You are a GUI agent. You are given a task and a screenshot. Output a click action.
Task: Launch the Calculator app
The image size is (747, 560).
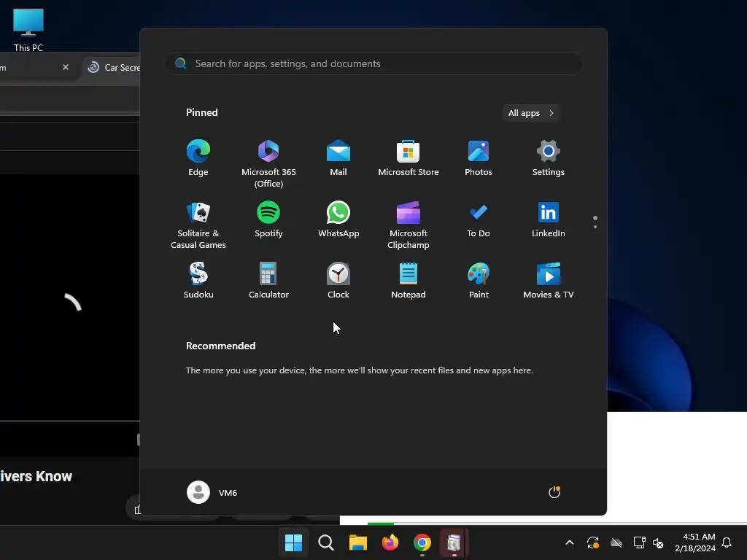[x=268, y=281]
